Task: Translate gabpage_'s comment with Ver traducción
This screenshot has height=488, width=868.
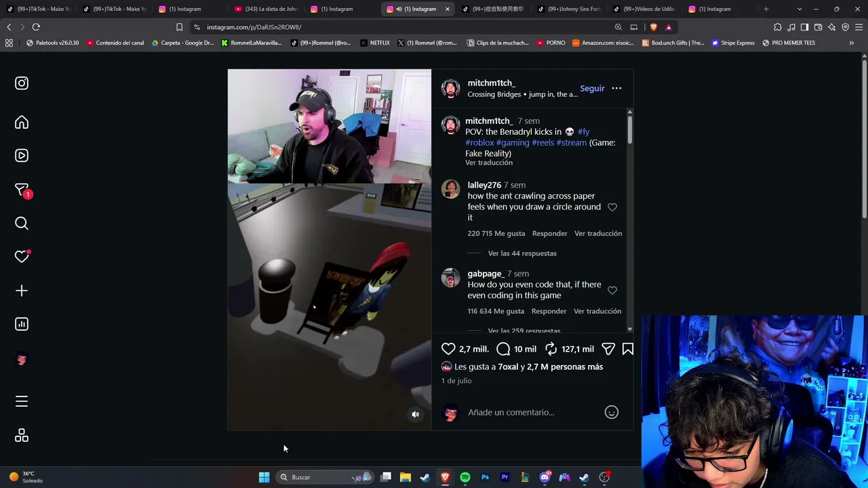Action: point(597,311)
